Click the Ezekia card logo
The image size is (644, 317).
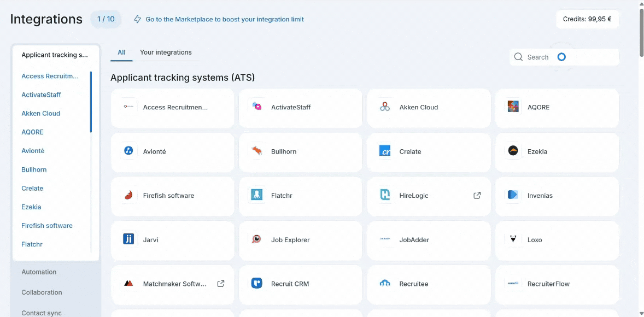513,151
